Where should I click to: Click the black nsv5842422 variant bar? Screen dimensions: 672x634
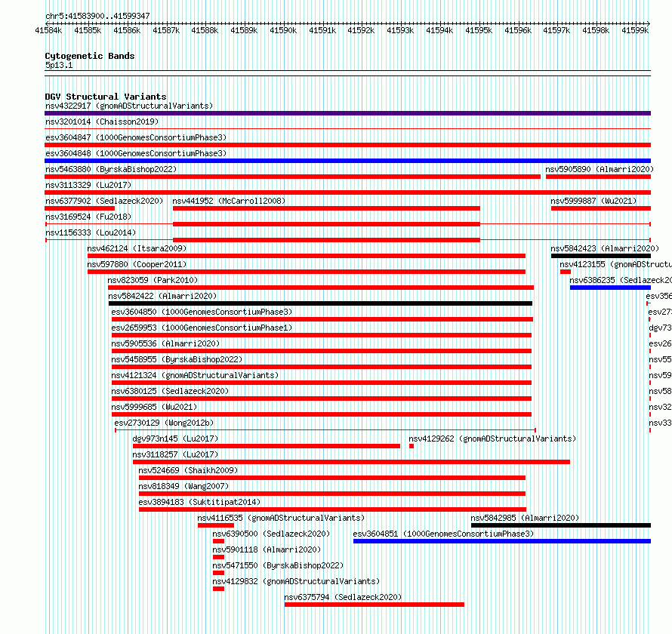click(x=321, y=303)
